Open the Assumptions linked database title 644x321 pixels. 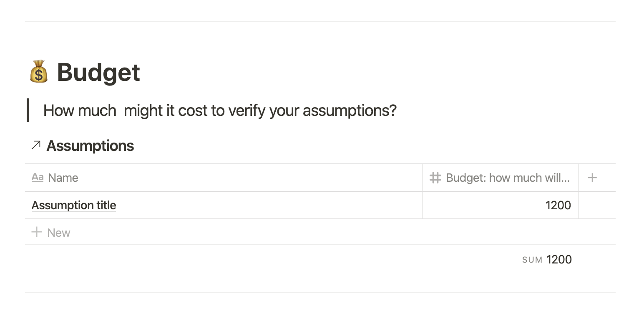tap(90, 146)
